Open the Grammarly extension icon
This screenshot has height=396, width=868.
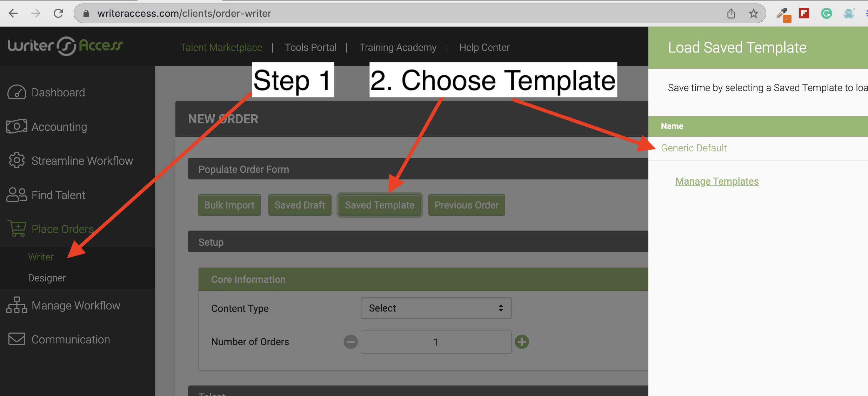pos(827,14)
